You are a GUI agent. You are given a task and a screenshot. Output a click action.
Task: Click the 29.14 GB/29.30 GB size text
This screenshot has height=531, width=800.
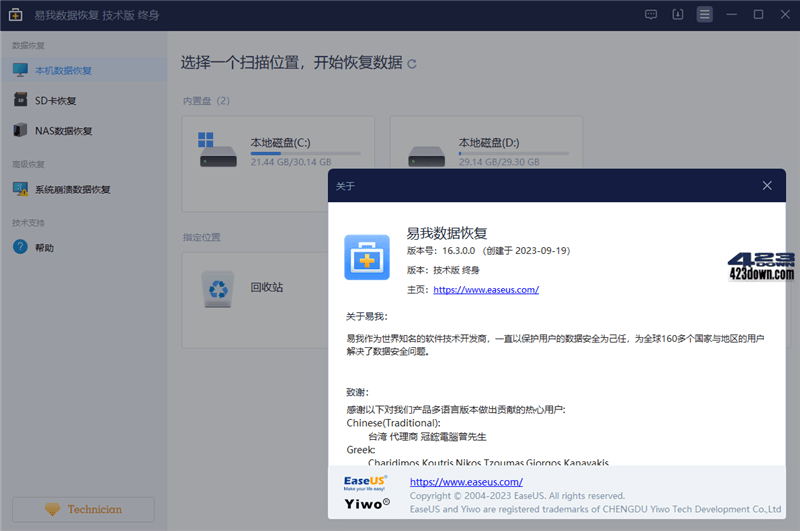499,162
